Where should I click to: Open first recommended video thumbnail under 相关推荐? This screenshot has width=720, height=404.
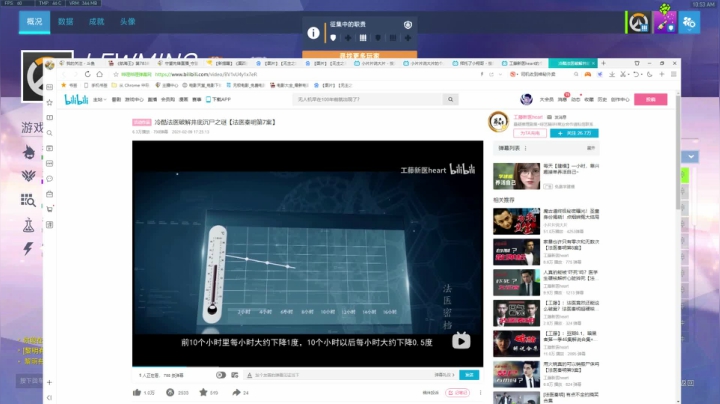pos(517,221)
